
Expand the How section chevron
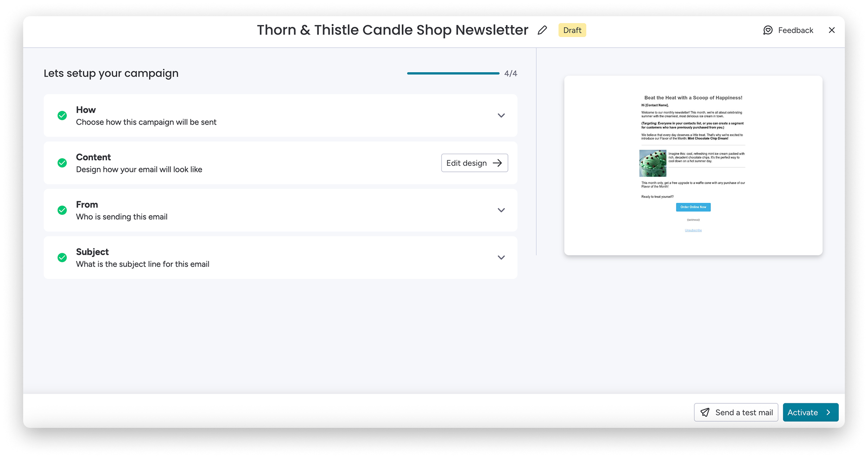pos(501,115)
